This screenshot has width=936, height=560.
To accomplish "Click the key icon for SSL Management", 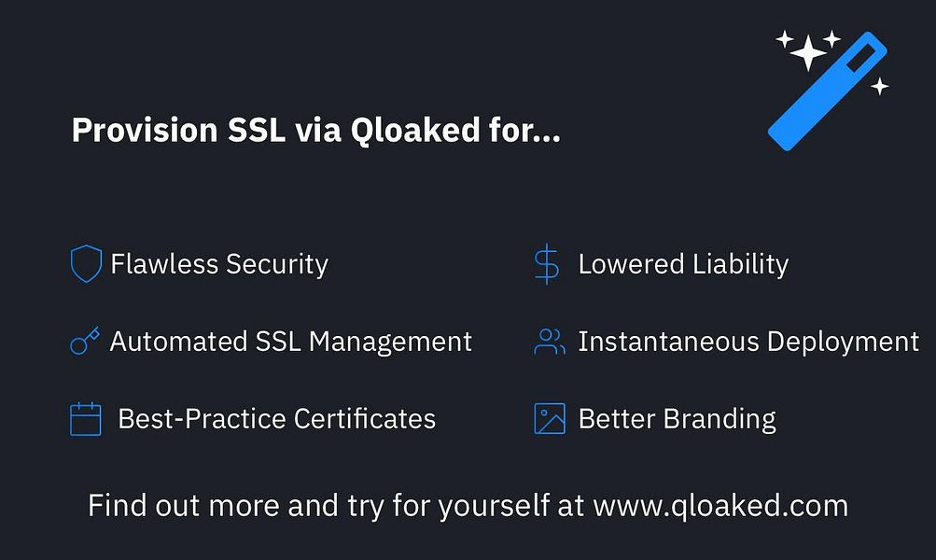I will coord(85,341).
